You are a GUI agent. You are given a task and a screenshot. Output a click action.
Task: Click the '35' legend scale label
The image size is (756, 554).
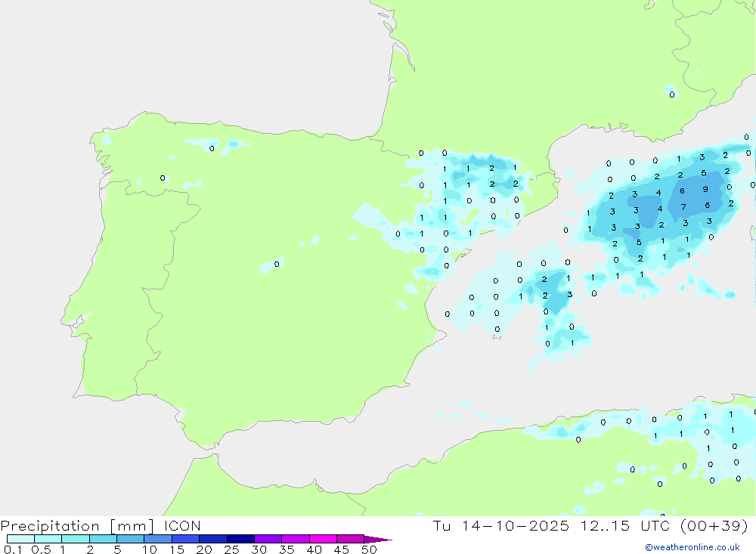[287, 549]
